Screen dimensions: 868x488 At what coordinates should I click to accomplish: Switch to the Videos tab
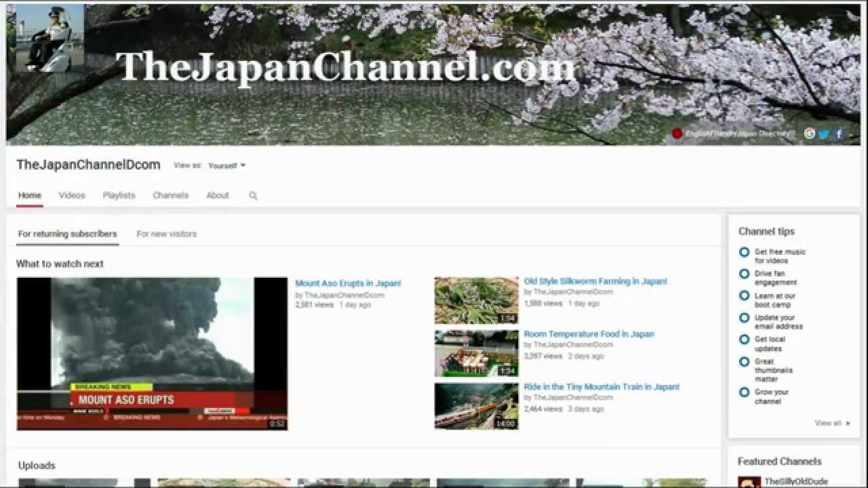click(x=72, y=195)
